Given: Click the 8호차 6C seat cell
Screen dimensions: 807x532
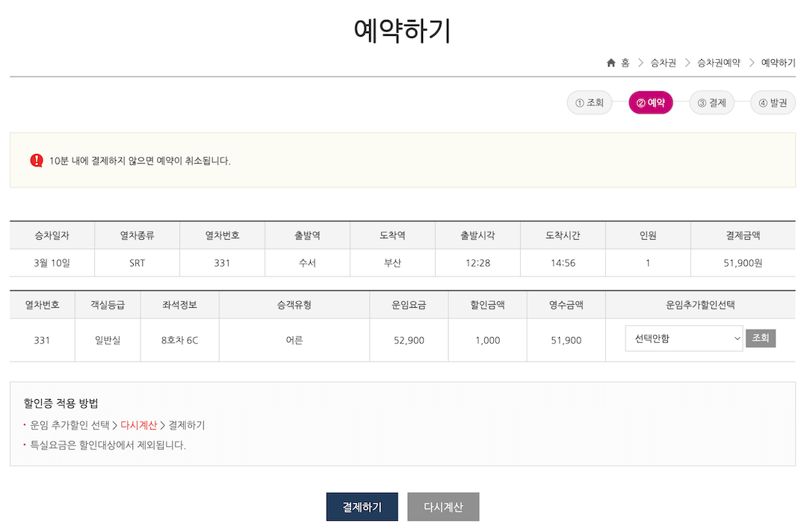Looking at the screenshot, I should pyautogui.click(x=179, y=340).
